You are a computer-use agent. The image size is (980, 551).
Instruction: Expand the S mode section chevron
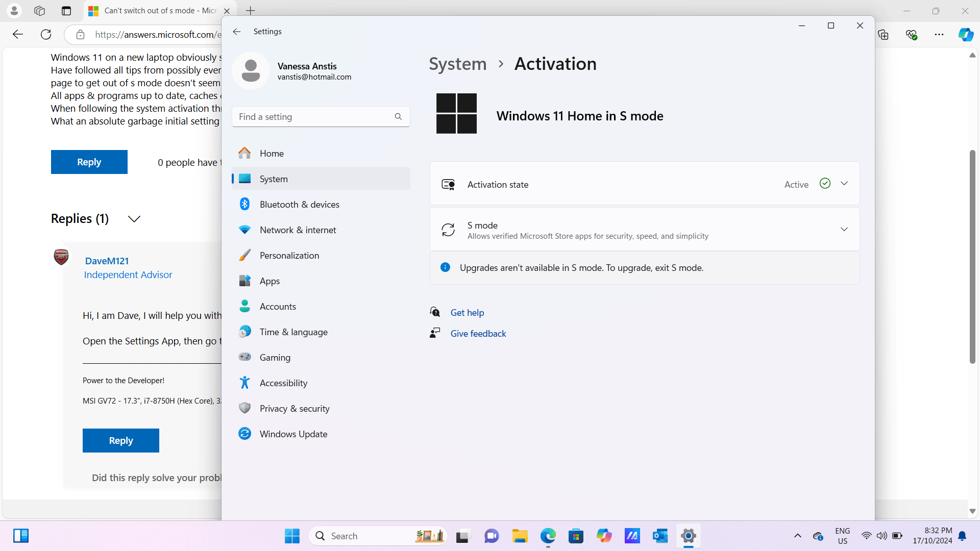[844, 230]
